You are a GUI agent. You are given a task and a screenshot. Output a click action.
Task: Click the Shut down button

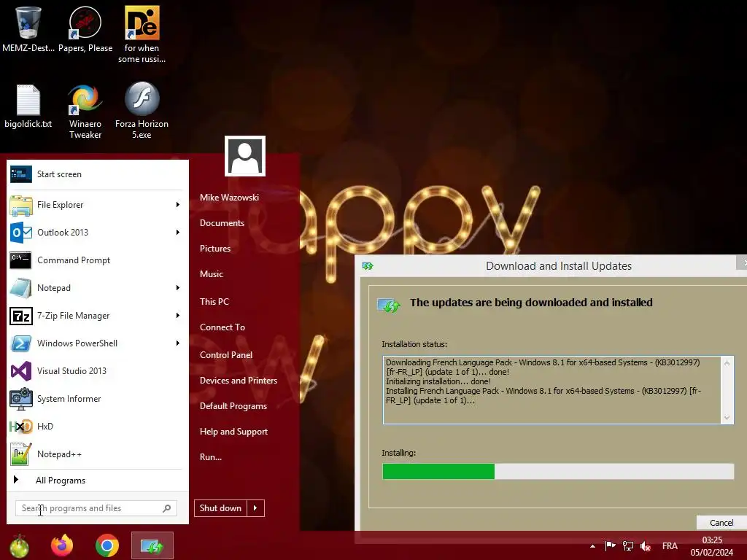[220, 508]
